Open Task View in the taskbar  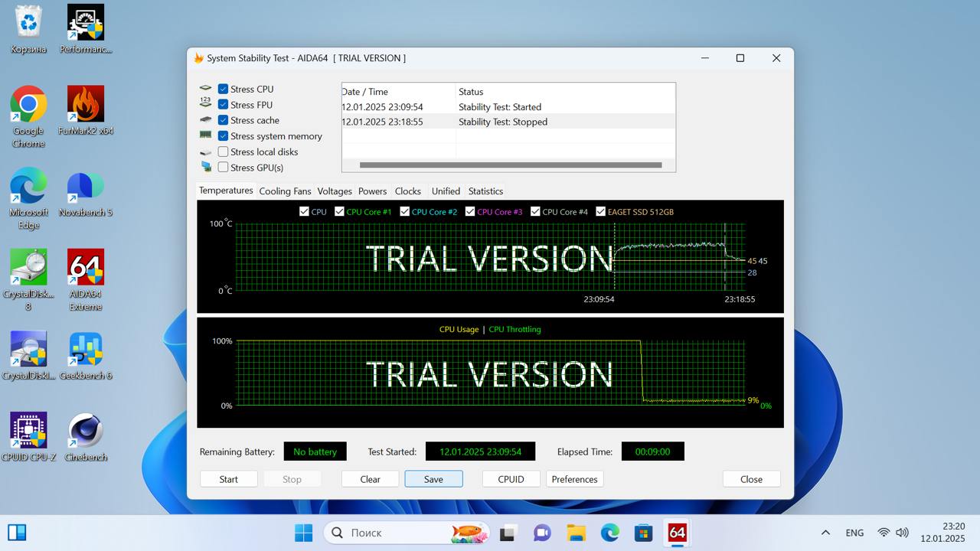coord(507,533)
